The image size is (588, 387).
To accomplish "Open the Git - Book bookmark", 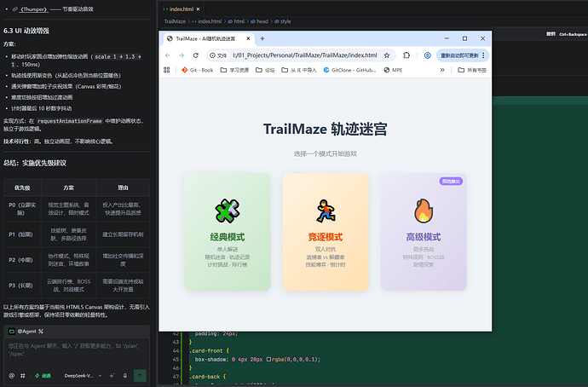I will (197, 70).
